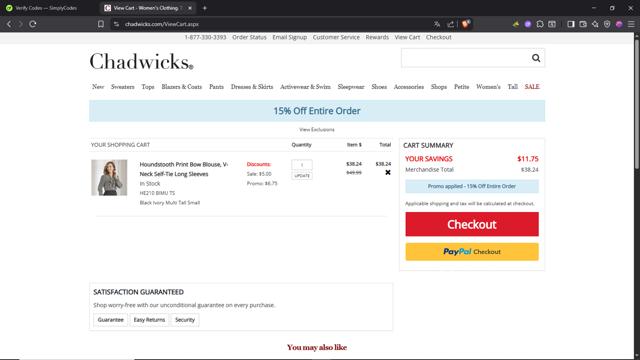The height and width of the screenshot is (360, 640).
Task: Go forward with the browser forward arrow
Action: (x=20, y=24)
